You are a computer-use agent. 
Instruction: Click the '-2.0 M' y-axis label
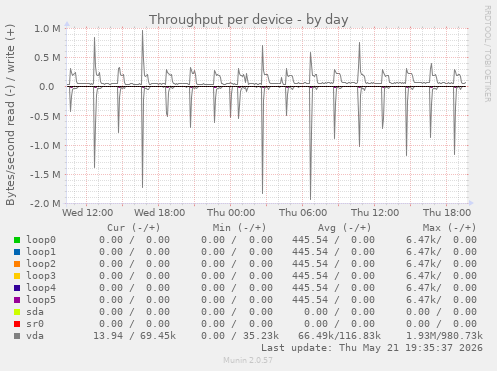click(45, 203)
